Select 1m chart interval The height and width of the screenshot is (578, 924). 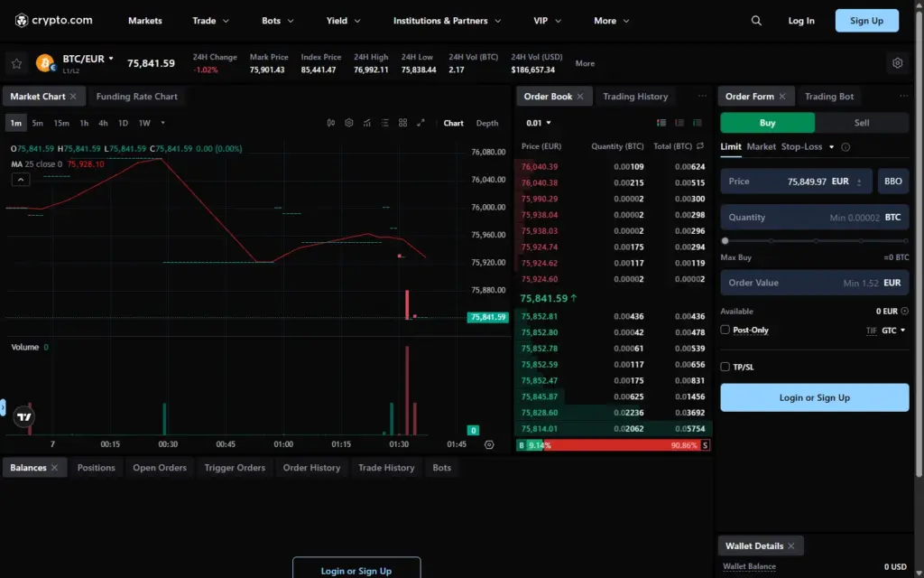16,123
